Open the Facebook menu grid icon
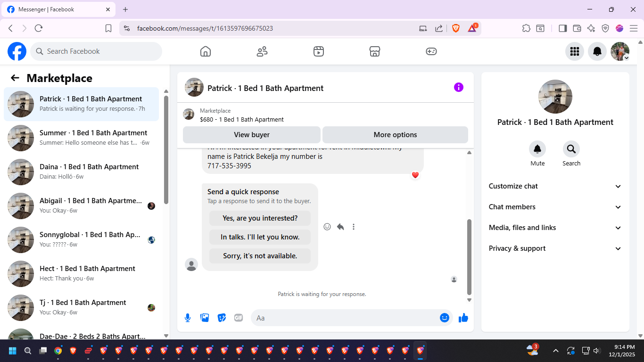 coord(575,51)
